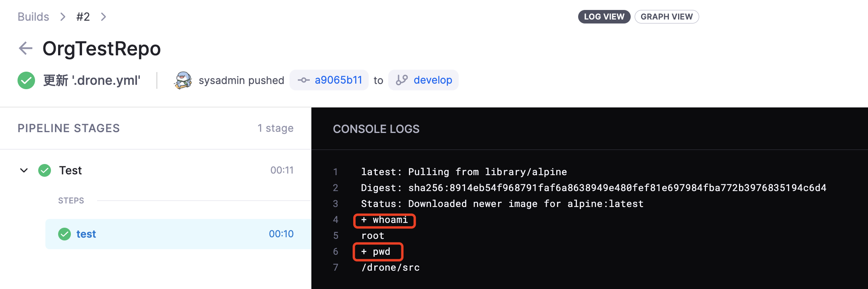This screenshot has width=868, height=289.
Task: Select the Test stage row
Action: (x=159, y=170)
